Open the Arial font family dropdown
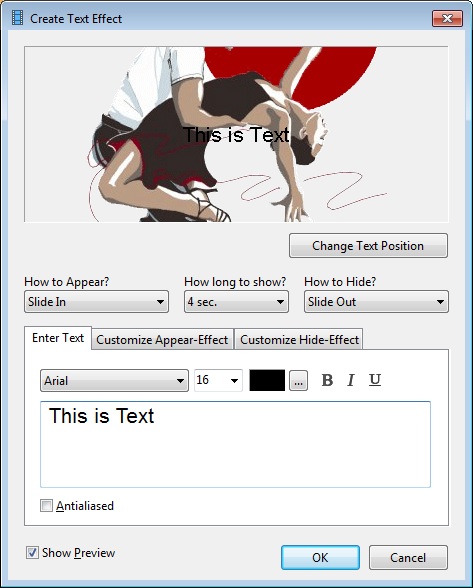Image resolution: width=473 pixels, height=588 pixels. pyautogui.click(x=114, y=381)
